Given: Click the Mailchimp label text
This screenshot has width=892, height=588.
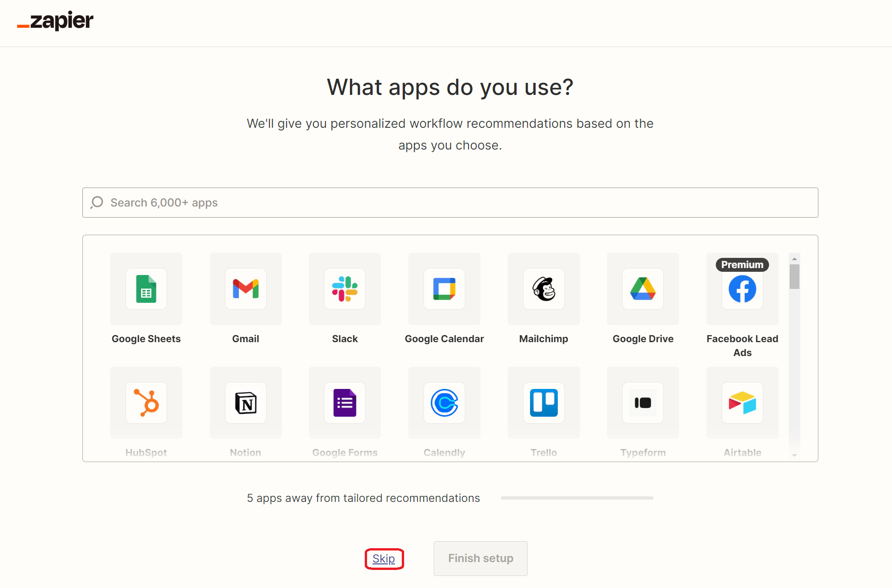Looking at the screenshot, I should (x=544, y=338).
